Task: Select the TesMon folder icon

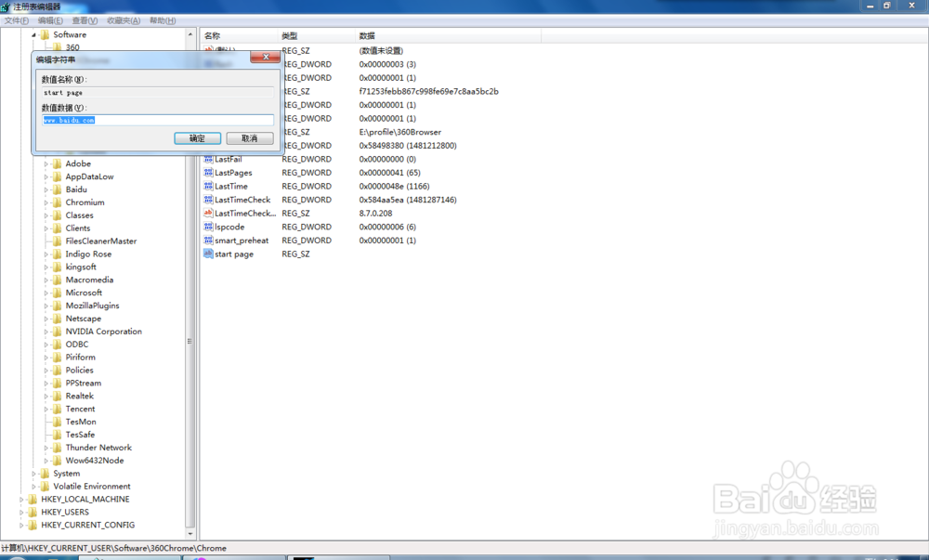Action: (x=58, y=422)
